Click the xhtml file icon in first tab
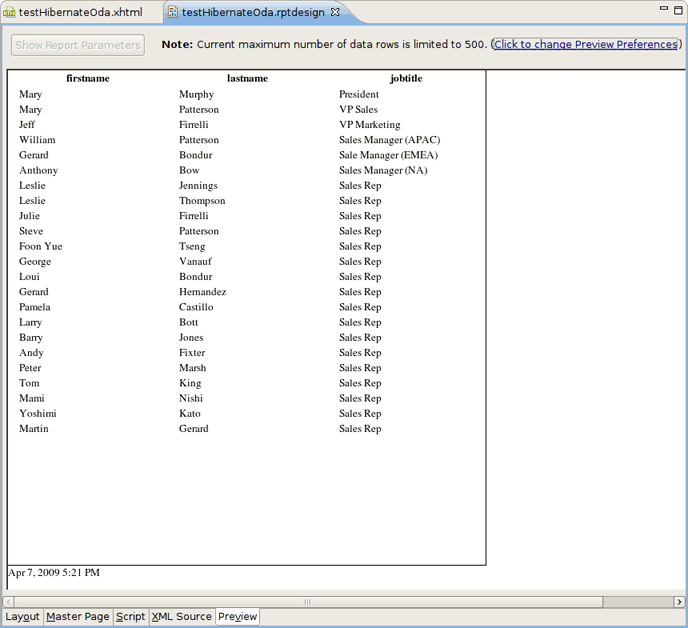 (9, 12)
